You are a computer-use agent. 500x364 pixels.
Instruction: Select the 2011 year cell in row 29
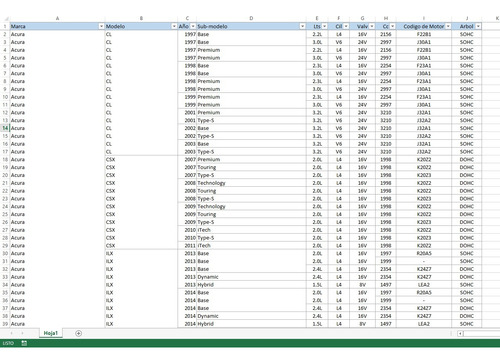pos(187,246)
